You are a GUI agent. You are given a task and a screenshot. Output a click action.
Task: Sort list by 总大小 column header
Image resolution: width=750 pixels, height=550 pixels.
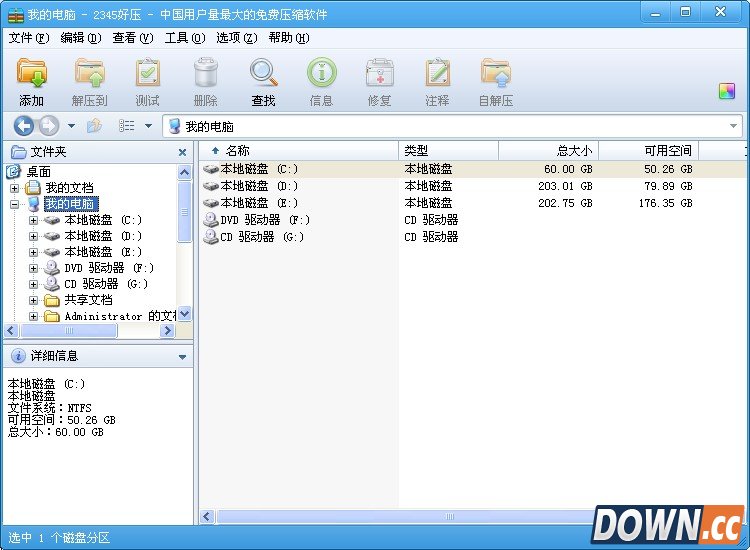(x=548, y=150)
